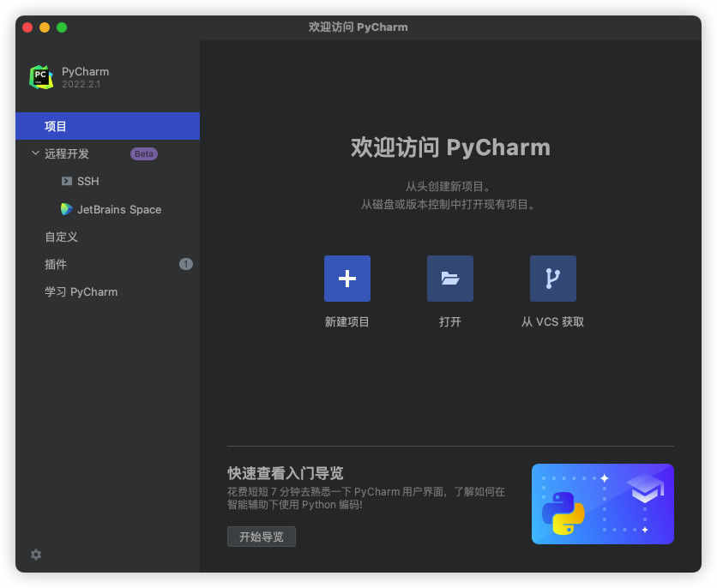Image resolution: width=717 pixels, height=588 pixels.
Task: Click the Beta badge next to 远程开发
Action: tap(144, 154)
